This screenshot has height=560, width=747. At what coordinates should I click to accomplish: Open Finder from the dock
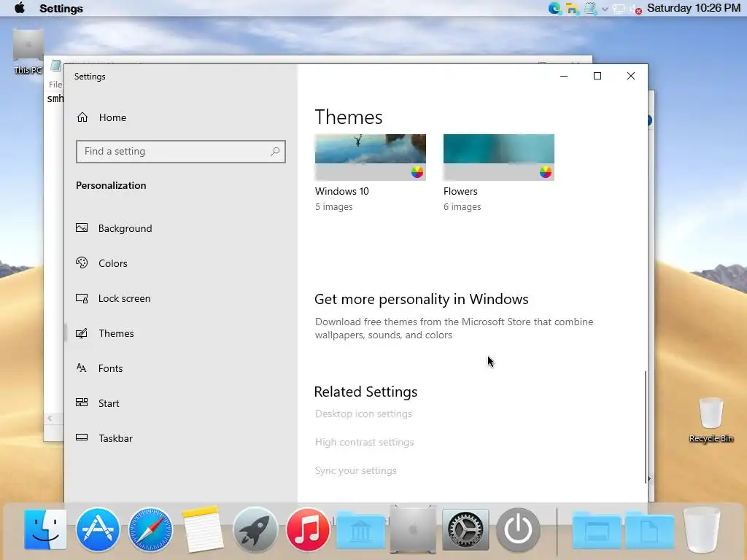(x=45, y=529)
